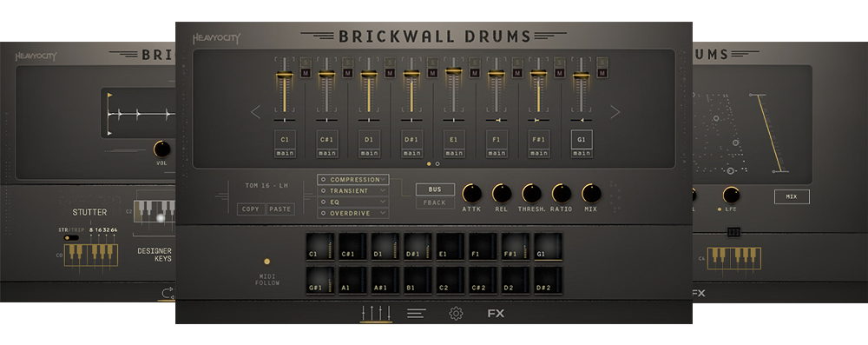
Task: Trigger the G1 drum pad
Action: click(549, 247)
